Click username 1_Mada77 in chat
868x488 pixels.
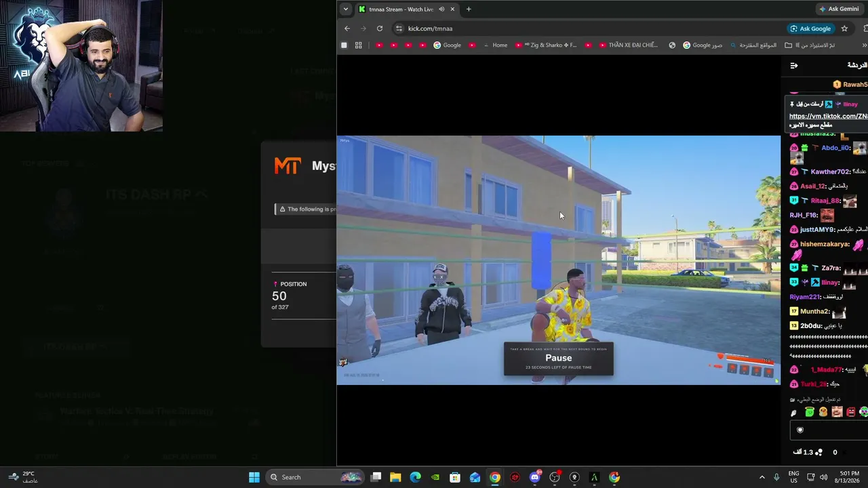(826, 370)
